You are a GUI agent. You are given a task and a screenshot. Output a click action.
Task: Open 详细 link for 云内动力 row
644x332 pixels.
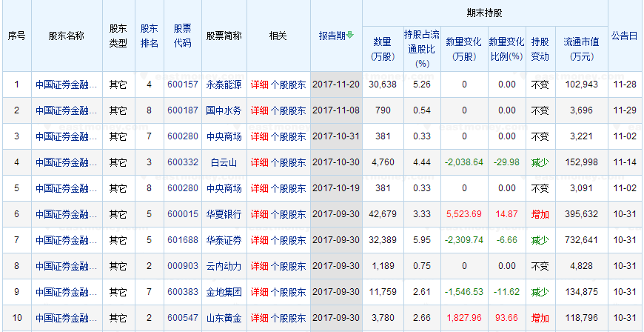point(259,266)
